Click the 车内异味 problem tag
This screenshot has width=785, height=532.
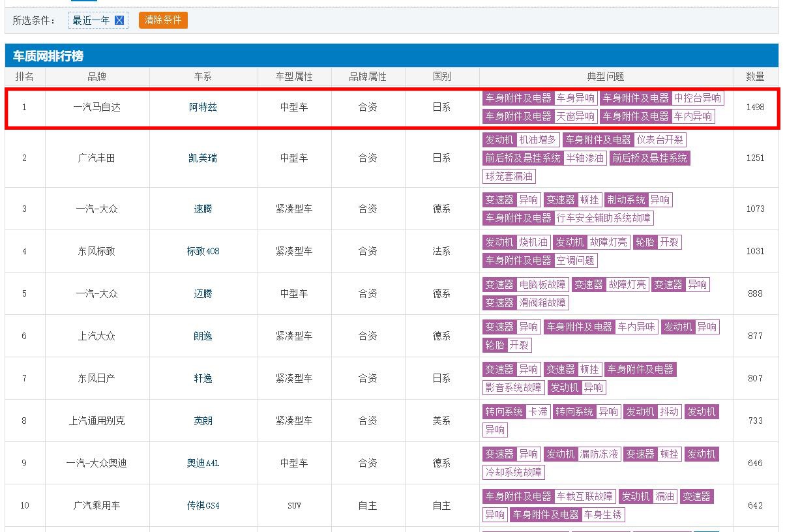click(x=636, y=327)
